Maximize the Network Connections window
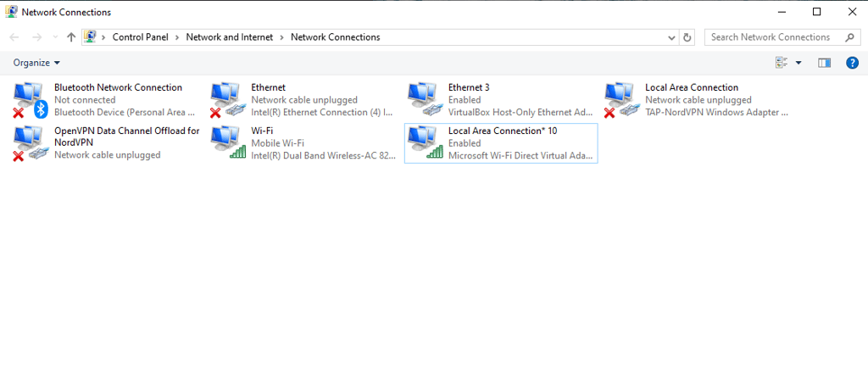Viewport: 868px width, 385px height. 816,12
